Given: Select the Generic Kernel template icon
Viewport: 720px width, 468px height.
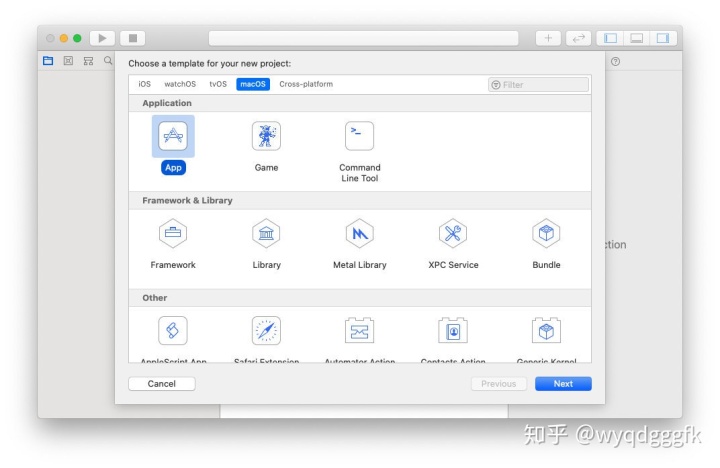Looking at the screenshot, I should (x=546, y=331).
